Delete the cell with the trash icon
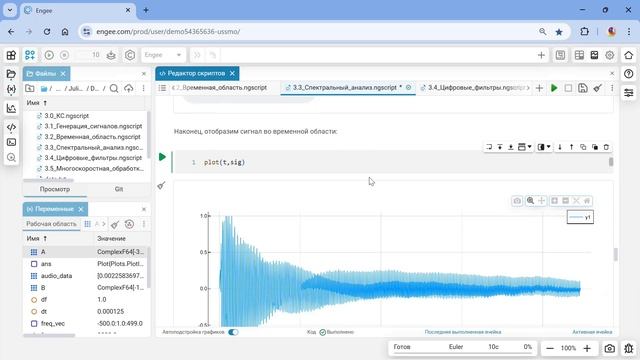The height and width of the screenshot is (360, 640). (607, 147)
